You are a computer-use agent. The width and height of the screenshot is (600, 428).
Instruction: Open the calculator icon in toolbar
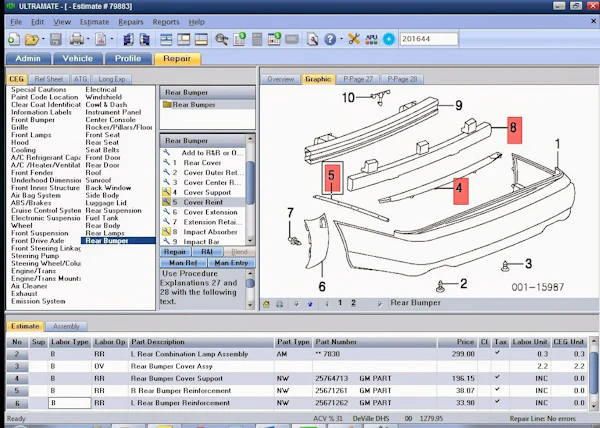click(x=257, y=39)
